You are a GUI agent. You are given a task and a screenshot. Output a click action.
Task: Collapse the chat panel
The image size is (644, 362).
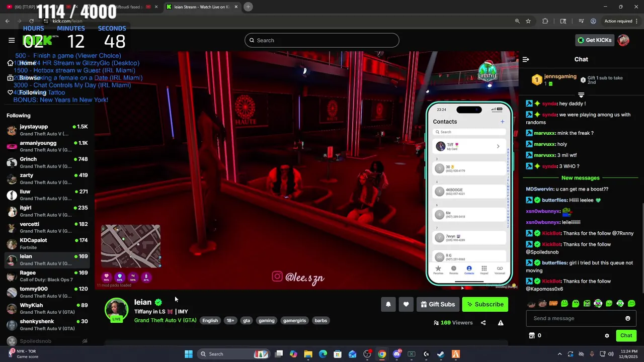[526, 59]
